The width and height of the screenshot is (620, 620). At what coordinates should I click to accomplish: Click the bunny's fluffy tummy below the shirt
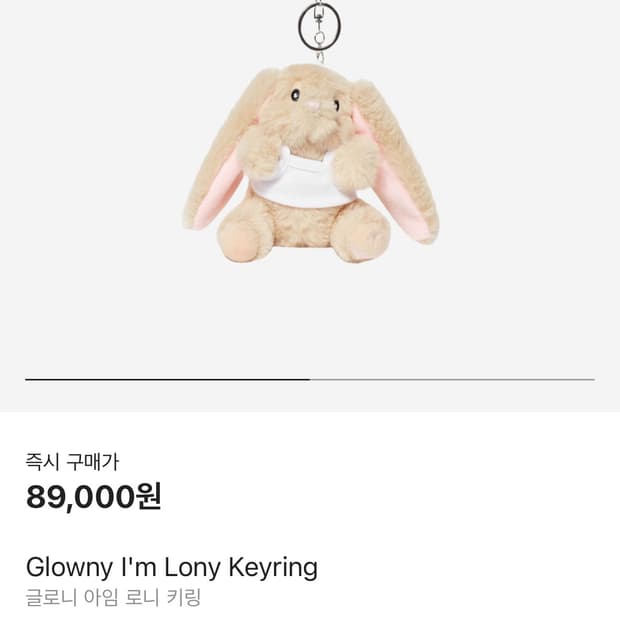302,223
